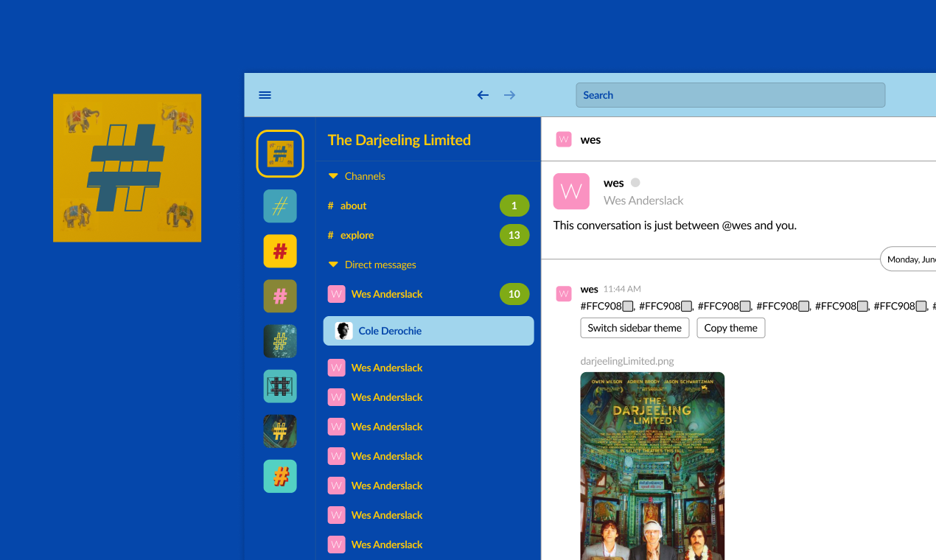
Task: Click the 11:44 AM message timestamp
Action: (622, 289)
